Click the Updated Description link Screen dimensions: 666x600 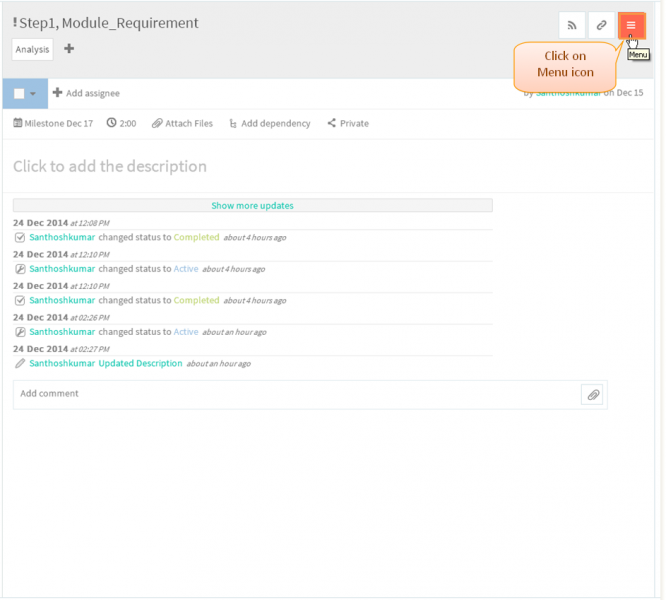click(140, 363)
